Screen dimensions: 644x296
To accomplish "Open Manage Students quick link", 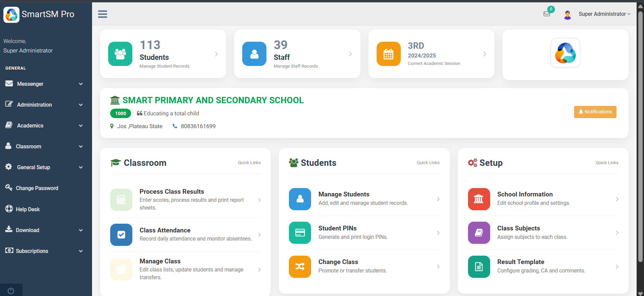I will tap(364, 199).
